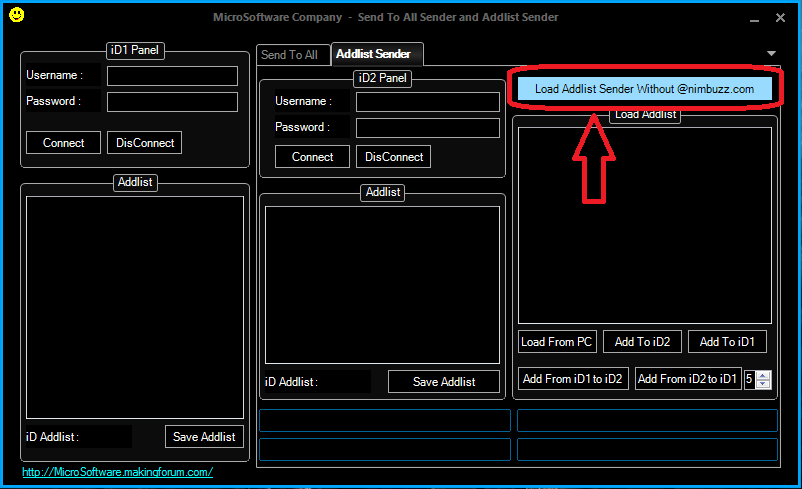Click Load From PC button
The height and width of the screenshot is (489, 802).
557,342
